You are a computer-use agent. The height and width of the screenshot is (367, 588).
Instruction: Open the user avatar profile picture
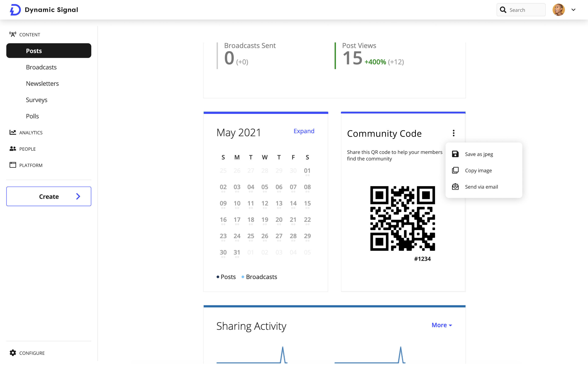point(559,10)
